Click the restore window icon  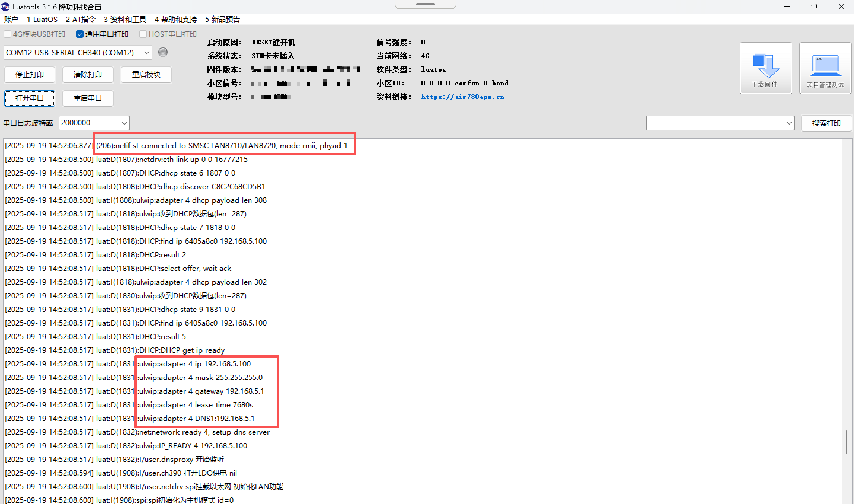[813, 7]
